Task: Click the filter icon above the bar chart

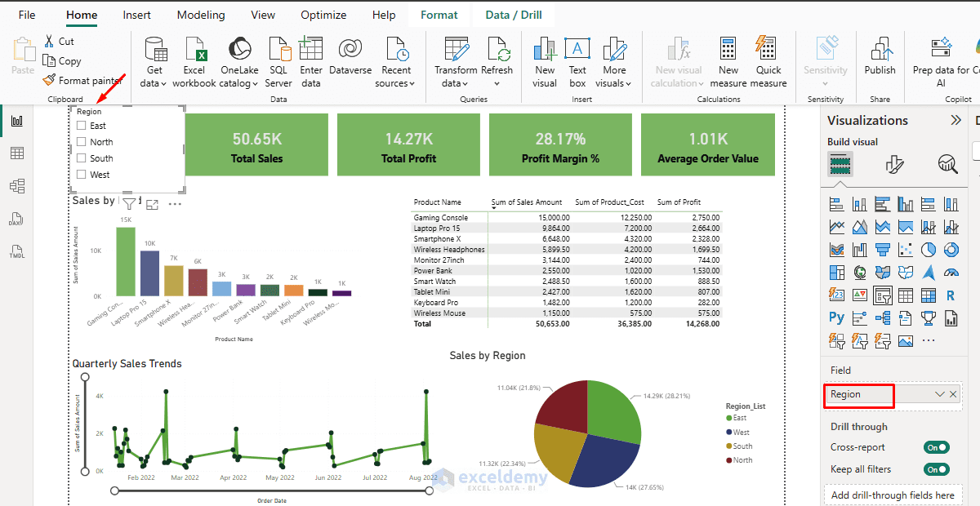Action: 129,203
